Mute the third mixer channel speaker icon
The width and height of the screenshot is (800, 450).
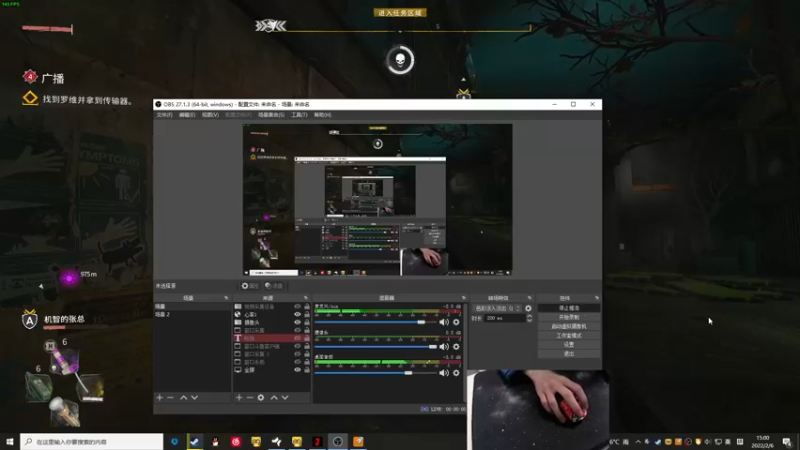[444, 373]
